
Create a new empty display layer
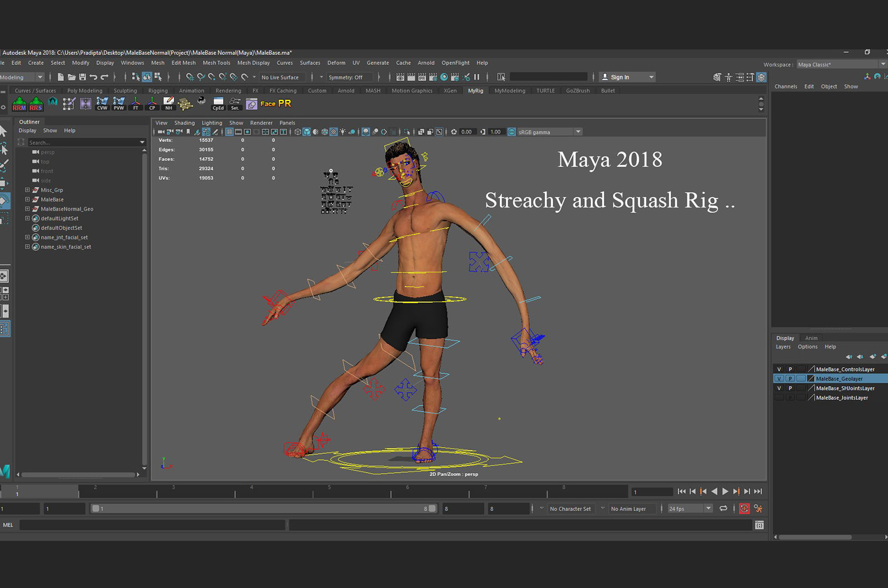[872, 357]
